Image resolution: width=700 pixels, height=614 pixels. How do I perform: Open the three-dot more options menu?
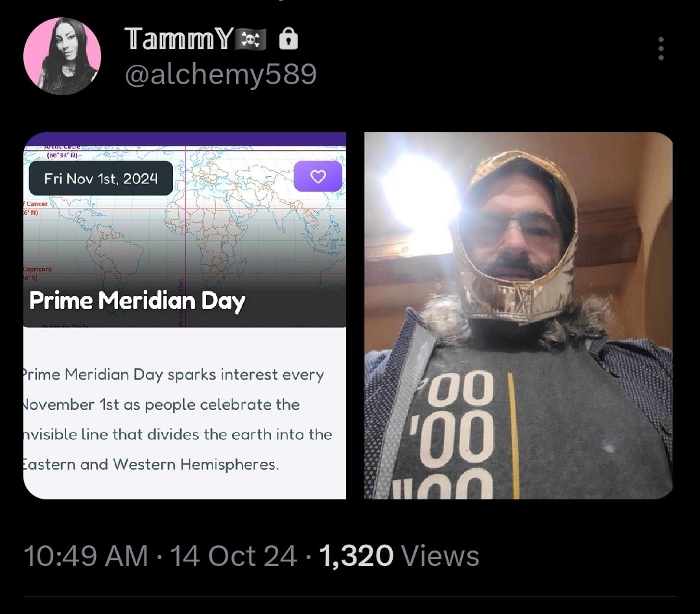660,49
